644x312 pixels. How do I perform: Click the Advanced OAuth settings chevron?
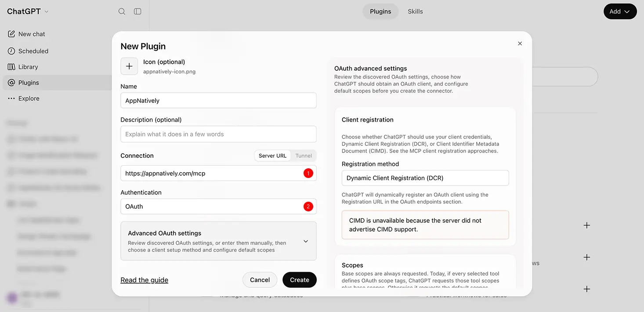coord(306,241)
